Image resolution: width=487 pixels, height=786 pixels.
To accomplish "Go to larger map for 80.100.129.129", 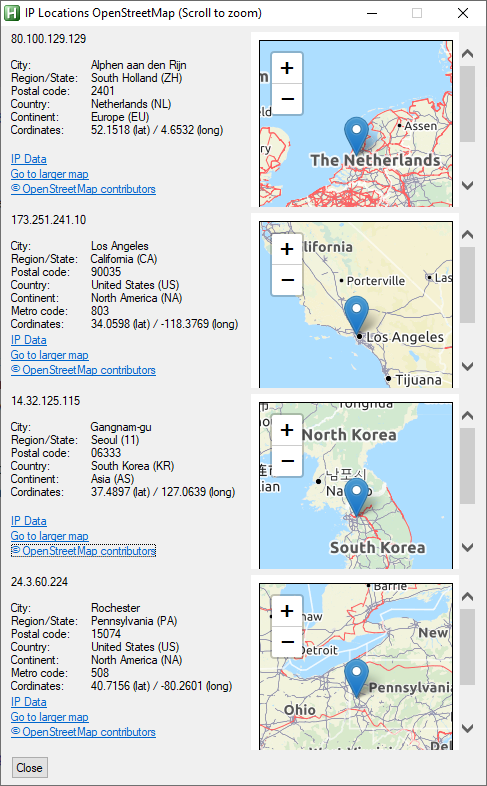I will click(x=50, y=174).
